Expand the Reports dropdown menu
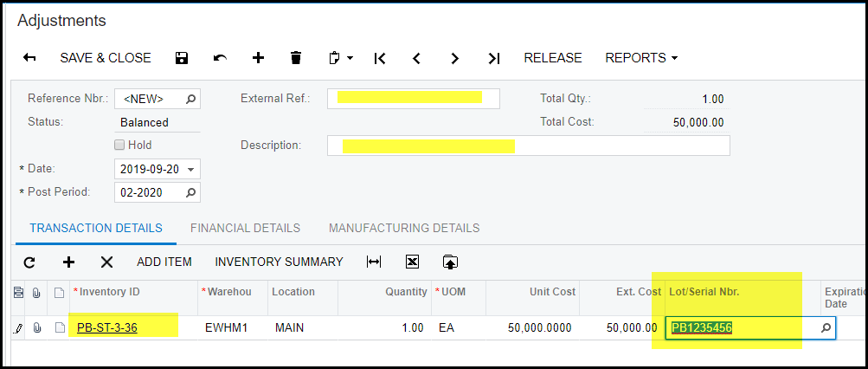This screenshot has height=369, width=868. 640,58
